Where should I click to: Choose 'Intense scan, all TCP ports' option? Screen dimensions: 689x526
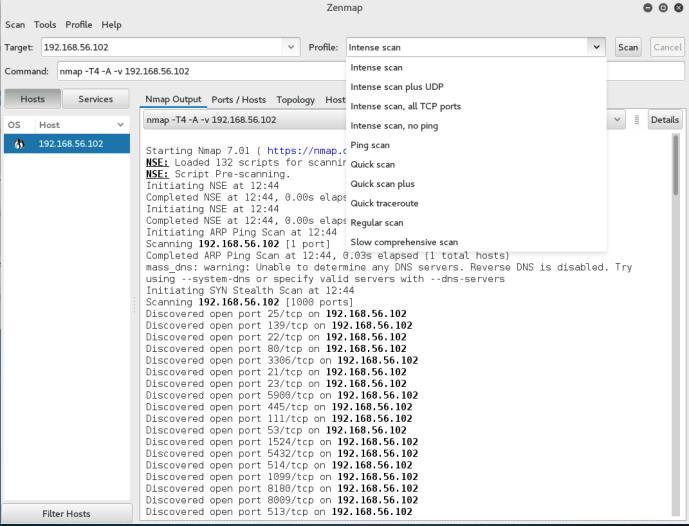point(476,106)
